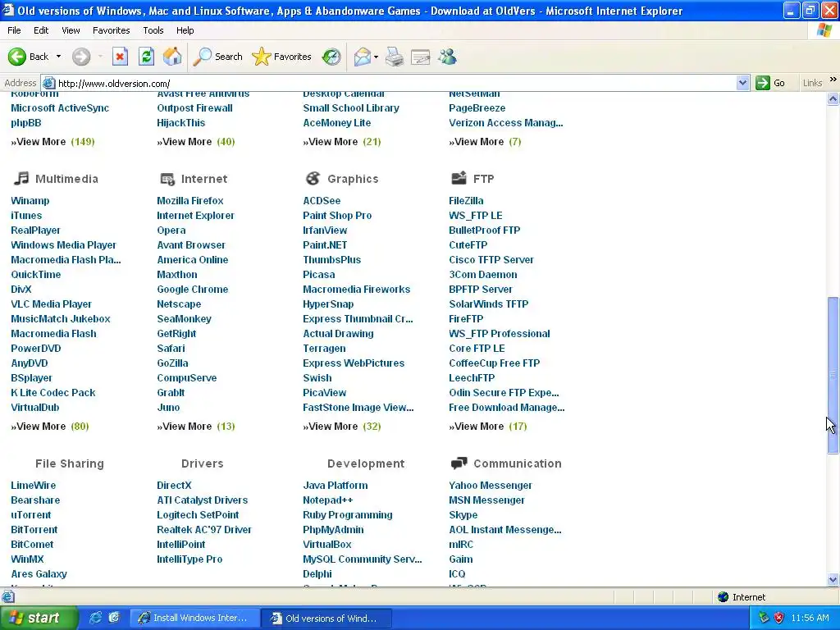Open the VLC Media Player link
This screenshot has height=630, width=840.
point(52,304)
